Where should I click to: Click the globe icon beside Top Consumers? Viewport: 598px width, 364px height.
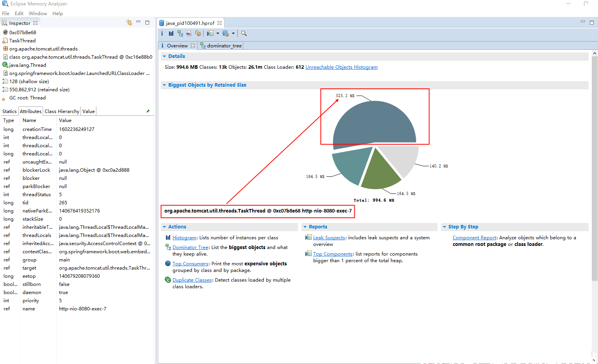tap(168, 263)
